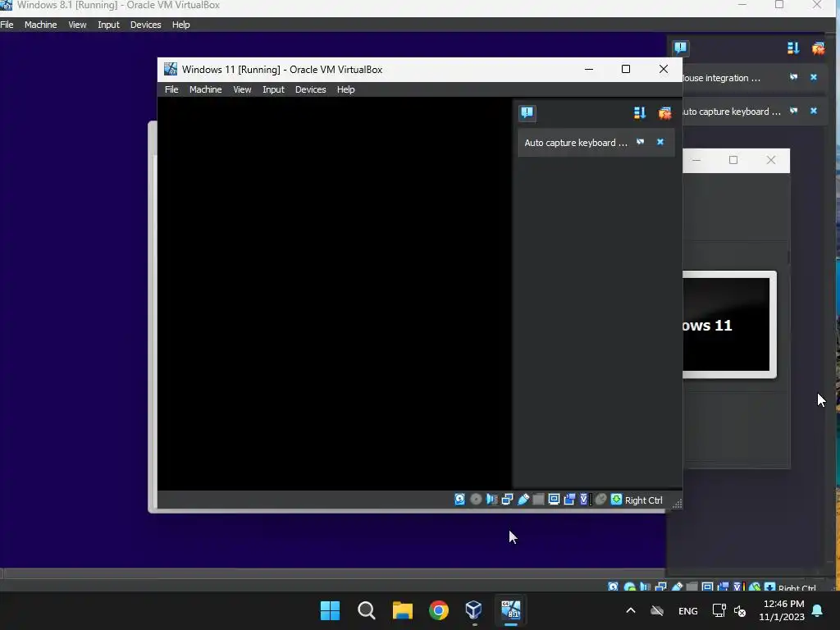Toggle notification center icon in Windows 11 VM

[x=527, y=112]
